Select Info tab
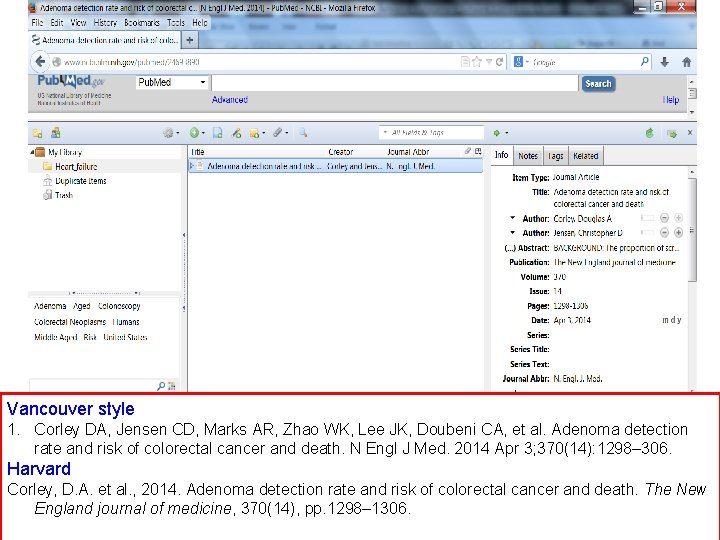This screenshot has width=720, height=540. pyautogui.click(x=501, y=155)
